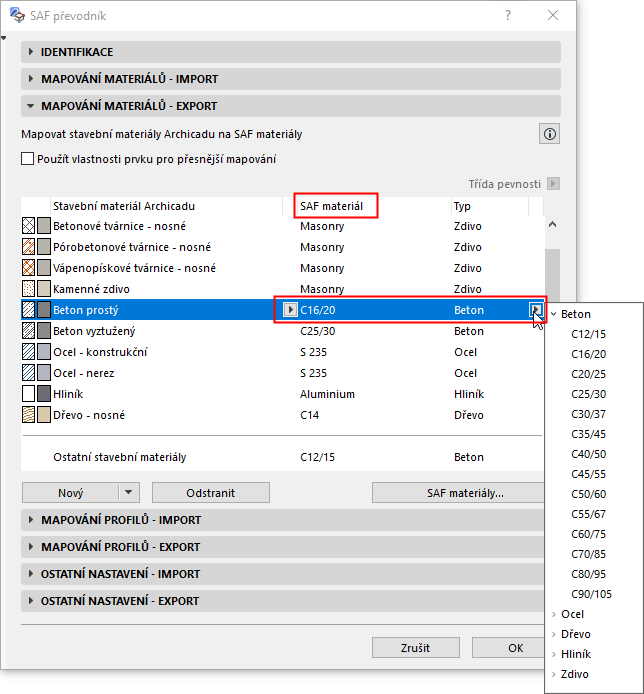Choose C40/50 concrete grade
This screenshot has height=694, width=644.
click(x=588, y=454)
